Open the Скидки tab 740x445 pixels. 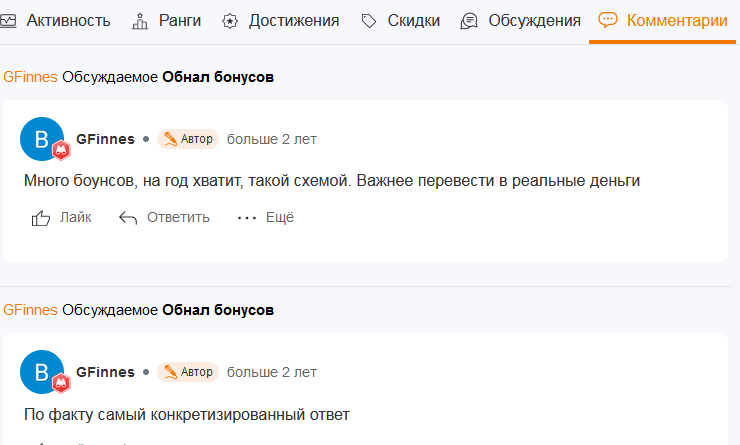400,21
